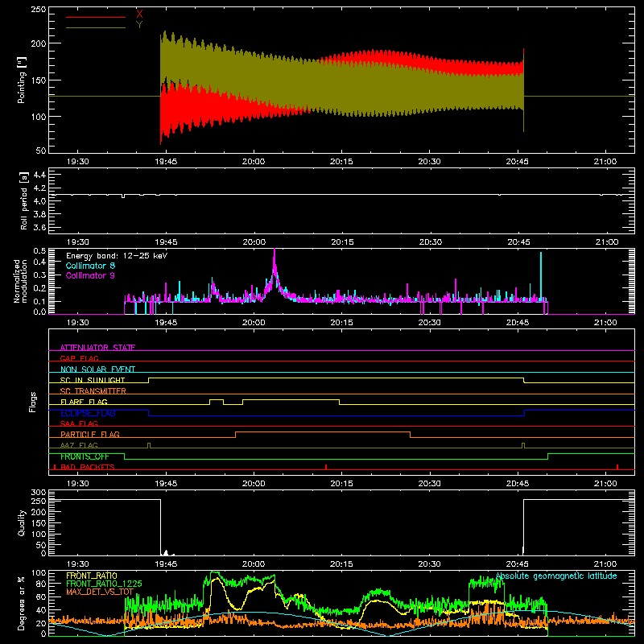Click the Y legend letter
Image resolution: width=644 pixels, height=644 pixels.
pyautogui.click(x=139, y=25)
